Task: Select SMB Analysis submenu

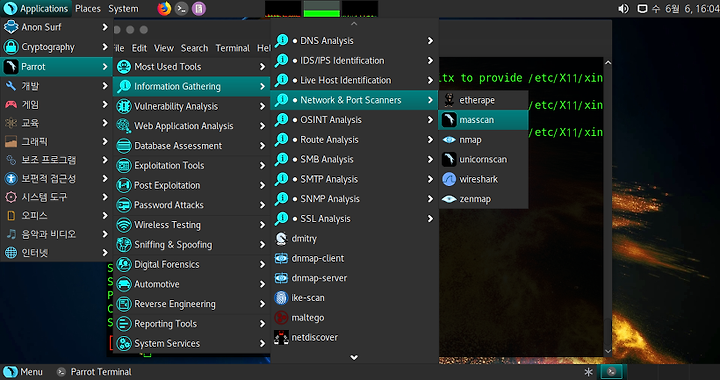Action: (354, 159)
